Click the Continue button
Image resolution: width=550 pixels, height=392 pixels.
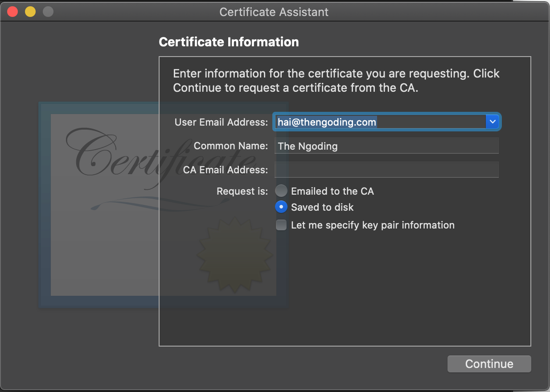[x=489, y=364]
